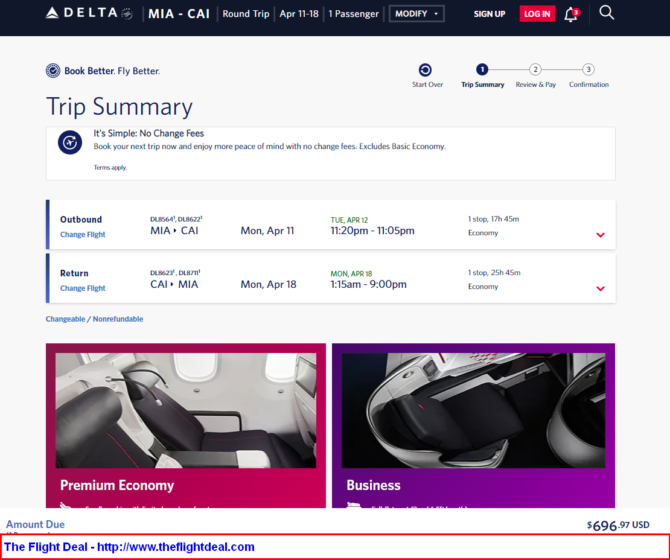This screenshot has height=560, width=670.
Task: Select the Premium Economy seat image
Action: (x=186, y=410)
